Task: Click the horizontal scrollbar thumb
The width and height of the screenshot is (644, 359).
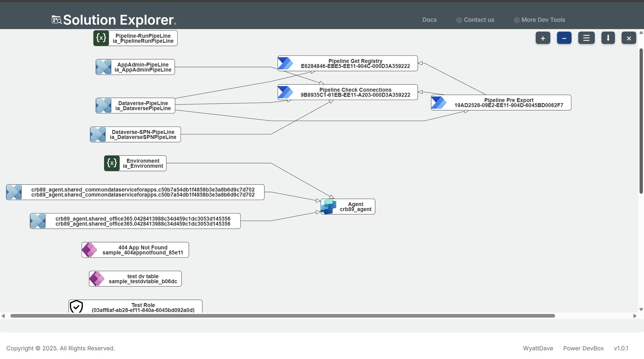Action: (283, 316)
